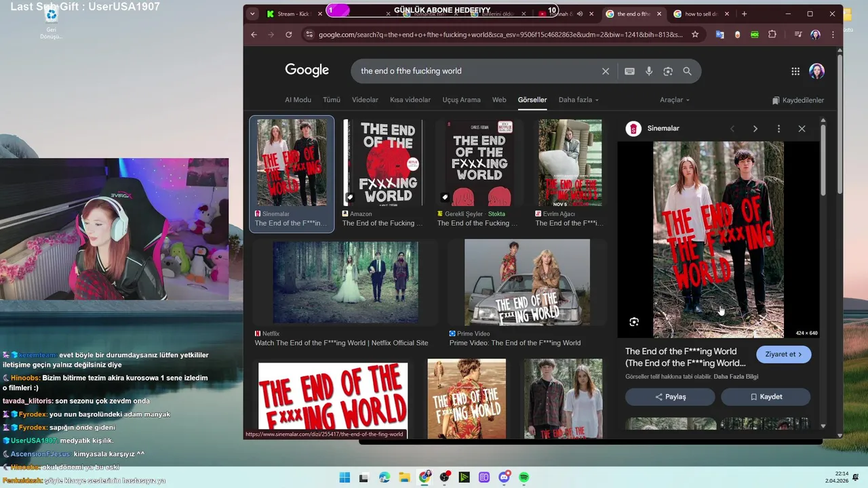Switch to the Kısa videolar tab
The width and height of the screenshot is (868, 488).
tap(410, 100)
